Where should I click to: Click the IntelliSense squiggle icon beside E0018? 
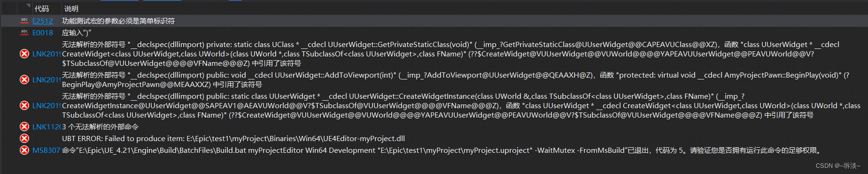pyautogui.click(x=24, y=32)
